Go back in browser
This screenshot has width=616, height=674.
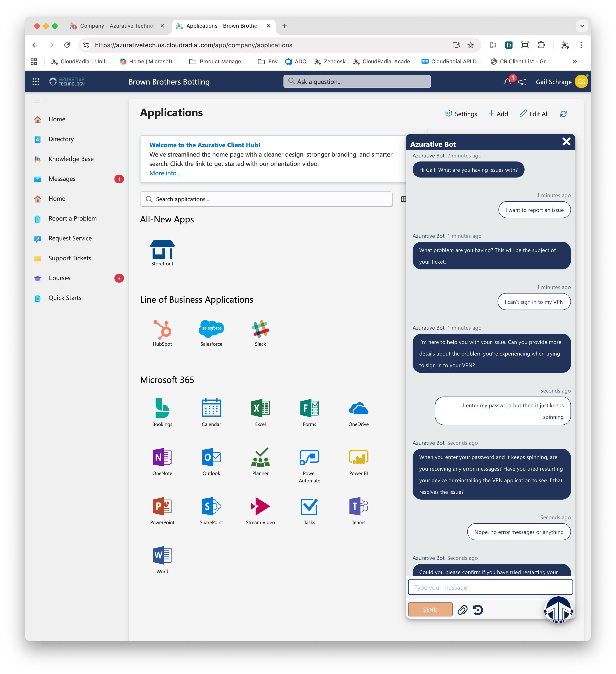tap(35, 45)
